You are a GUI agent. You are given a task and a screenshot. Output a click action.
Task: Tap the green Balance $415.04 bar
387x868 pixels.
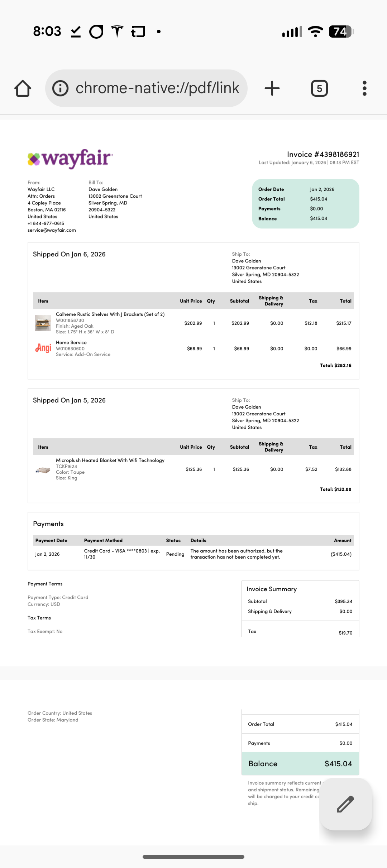(x=300, y=763)
